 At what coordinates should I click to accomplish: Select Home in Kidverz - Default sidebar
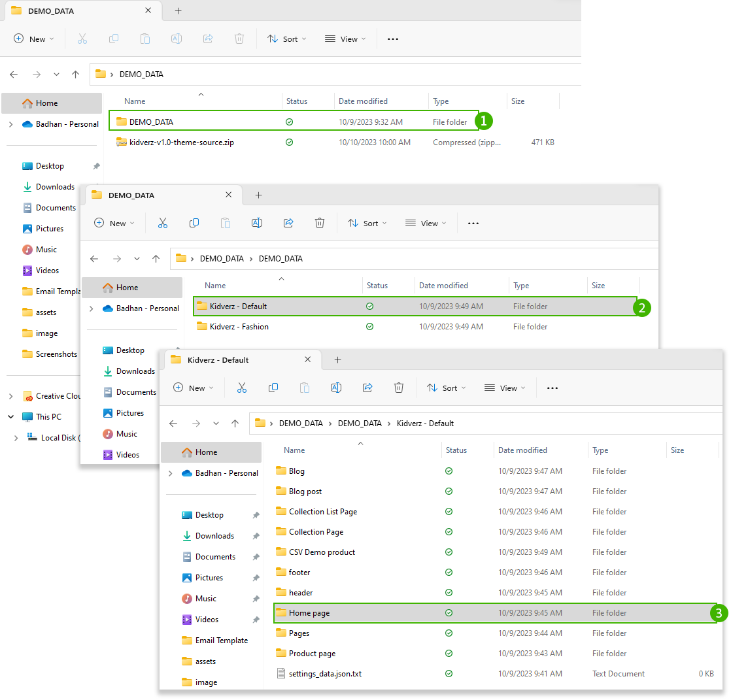(211, 452)
